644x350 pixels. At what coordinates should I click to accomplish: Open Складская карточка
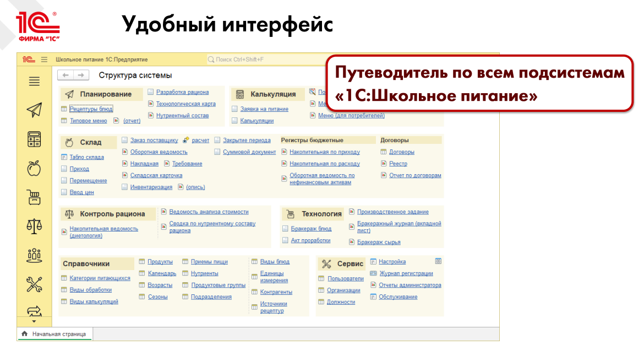click(x=156, y=175)
